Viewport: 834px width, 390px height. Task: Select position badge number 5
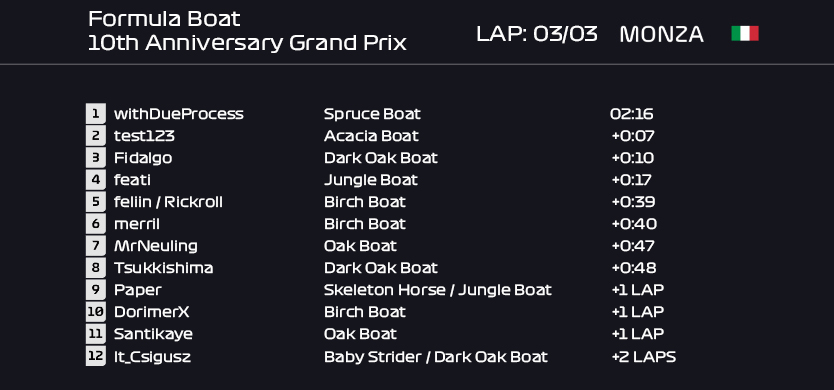pos(96,202)
